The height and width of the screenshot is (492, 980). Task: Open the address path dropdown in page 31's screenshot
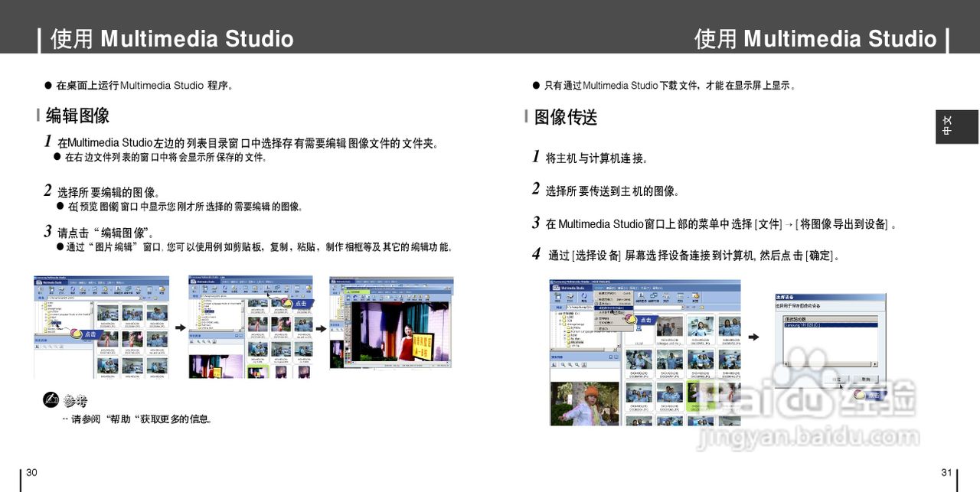[683, 307]
